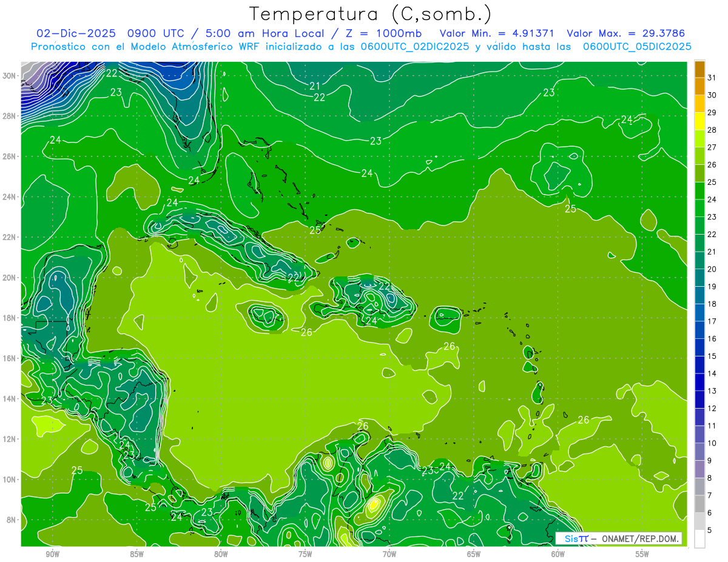The width and height of the screenshot is (728, 562).
Task: Click the legend value 17
Action: click(712, 321)
